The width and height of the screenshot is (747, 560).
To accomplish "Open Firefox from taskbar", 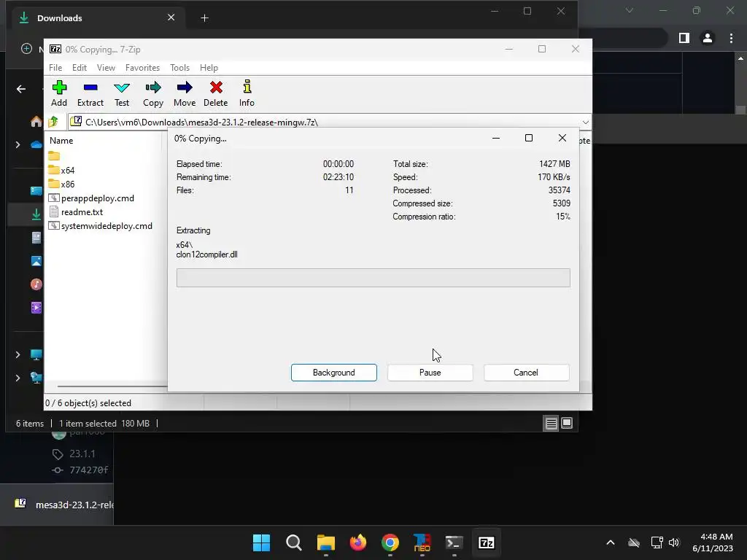I will click(x=358, y=542).
